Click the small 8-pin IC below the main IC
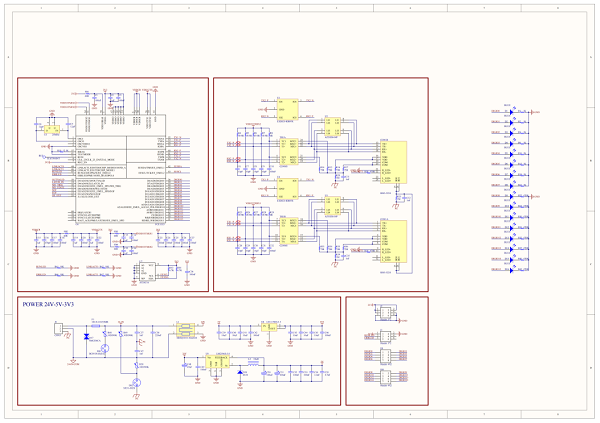 click(x=147, y=271)
